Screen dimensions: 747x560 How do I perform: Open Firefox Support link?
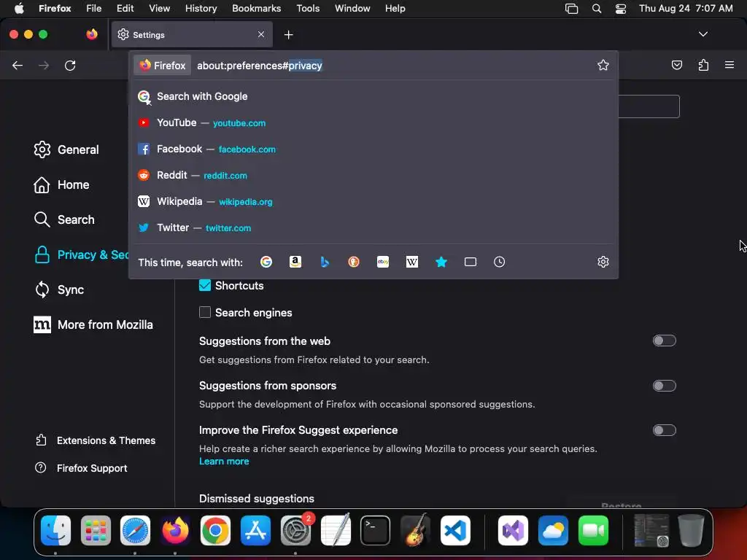[x=81, y=468]
